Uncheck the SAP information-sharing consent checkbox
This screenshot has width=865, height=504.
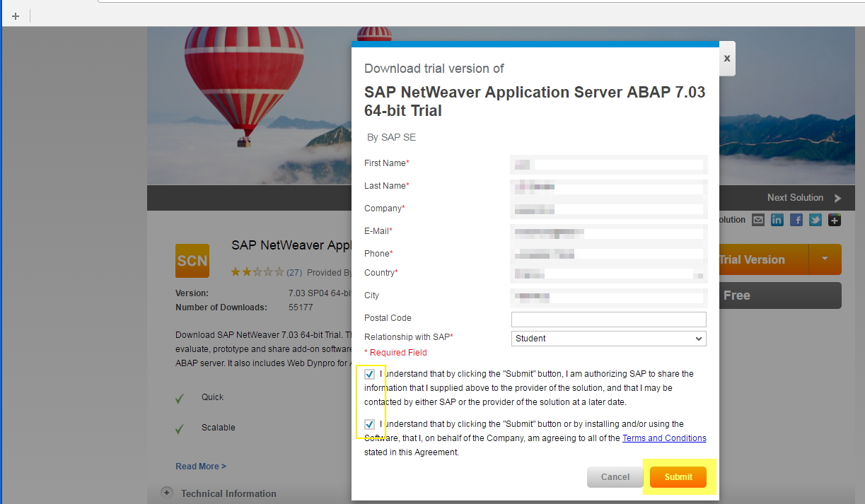(370, 374)
